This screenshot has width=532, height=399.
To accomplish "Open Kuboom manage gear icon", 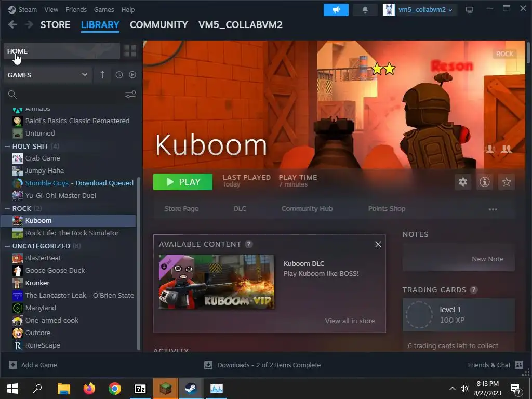I will coord(463,182).
